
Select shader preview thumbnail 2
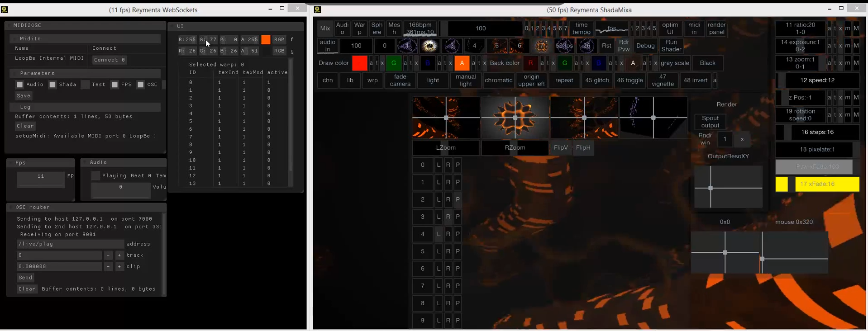tap(429, 46)
